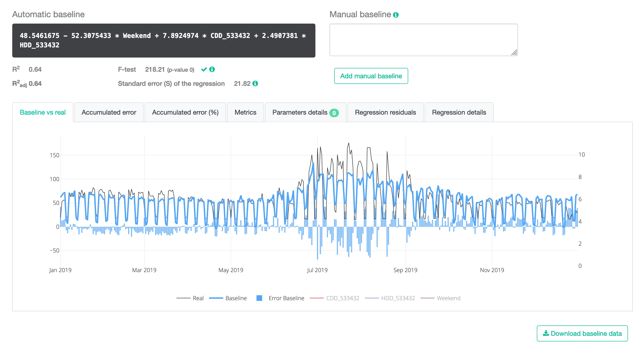
Task: Click the Parameters details count badge
Action: [x=334, y=113]
